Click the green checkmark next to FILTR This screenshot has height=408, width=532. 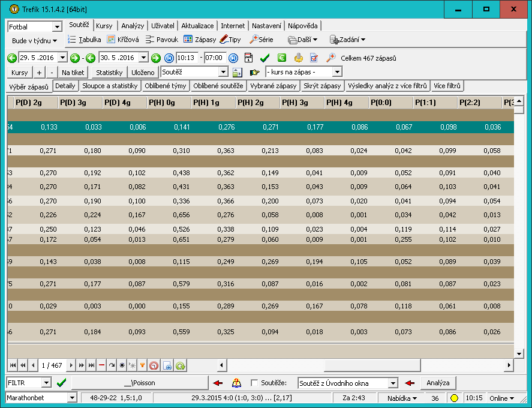click(61, 383)
